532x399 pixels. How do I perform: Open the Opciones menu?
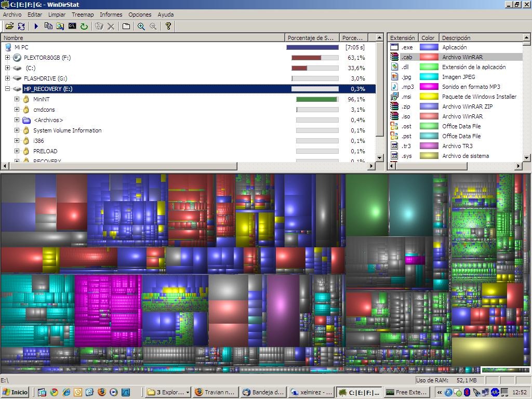click(140, 15)
